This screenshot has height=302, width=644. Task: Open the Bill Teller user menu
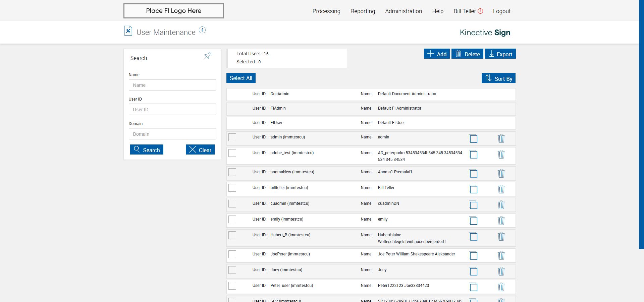tap(465, 11)
